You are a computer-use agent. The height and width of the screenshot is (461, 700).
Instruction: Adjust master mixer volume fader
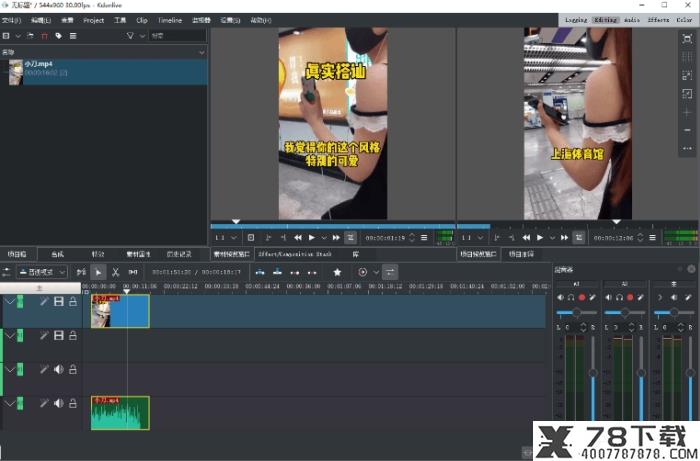tap(690, 373)
